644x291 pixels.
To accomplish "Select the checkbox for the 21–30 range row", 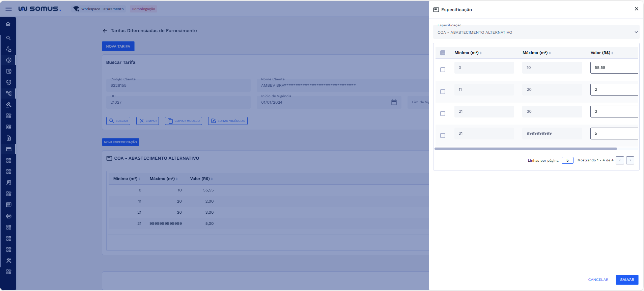I will click(x=443, y=114).
